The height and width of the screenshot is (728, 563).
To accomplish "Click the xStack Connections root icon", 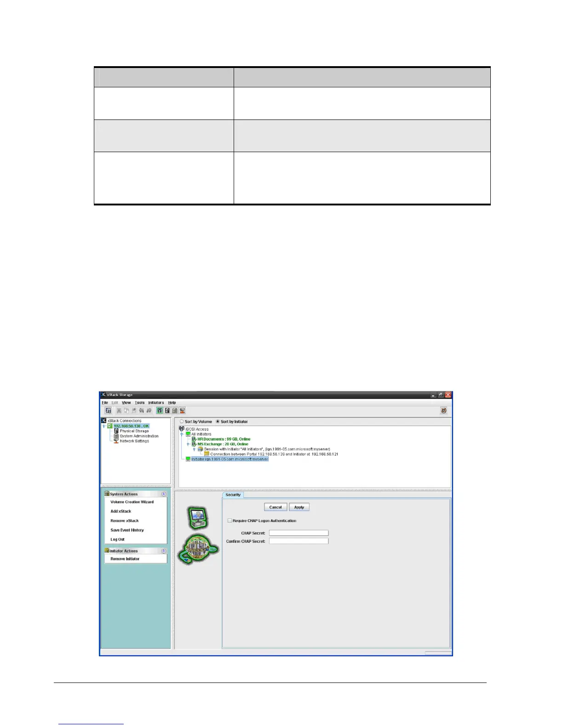I will 104,421.
